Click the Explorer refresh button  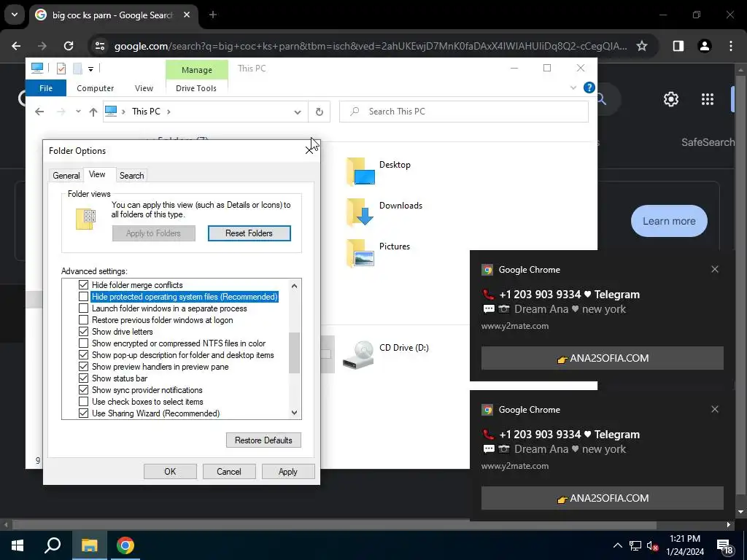[320, 112]
